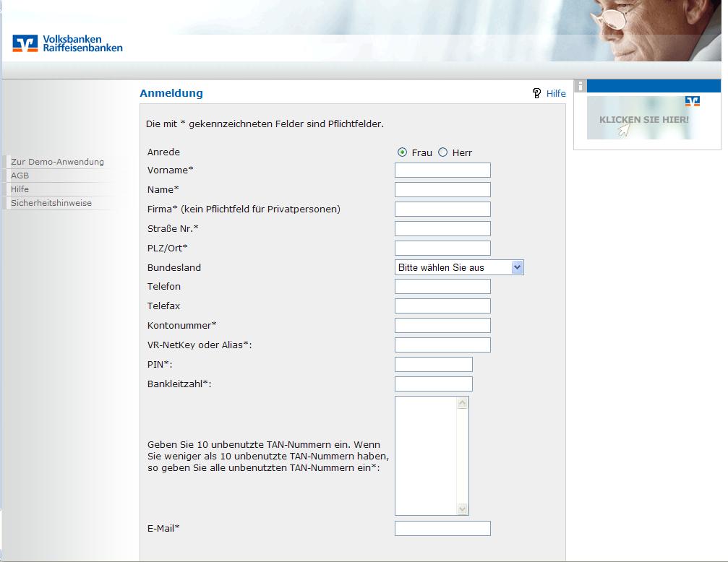Click the pointer cursor graphic in the banner
The height and width of the screenshot is (562, 728).
coord(622,129)
